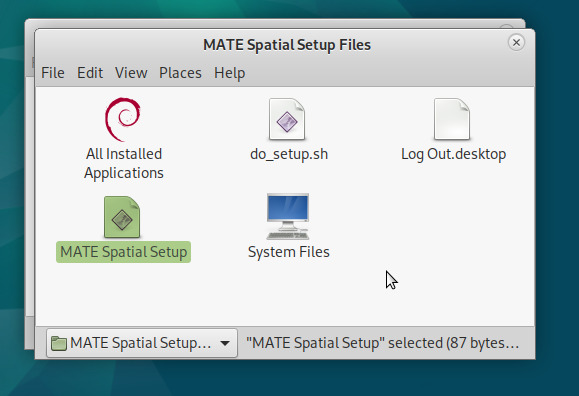Open the Places menu
The width and height of the screenshot is (579, 396).
(180, 73)
